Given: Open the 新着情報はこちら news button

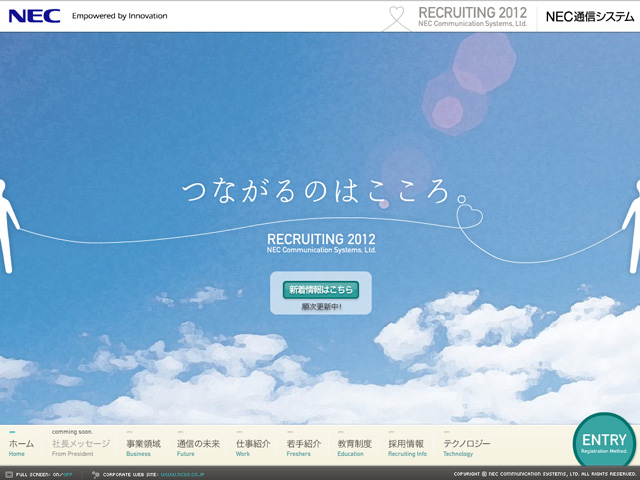Looking at the screenshot, I should coord(321,290).
